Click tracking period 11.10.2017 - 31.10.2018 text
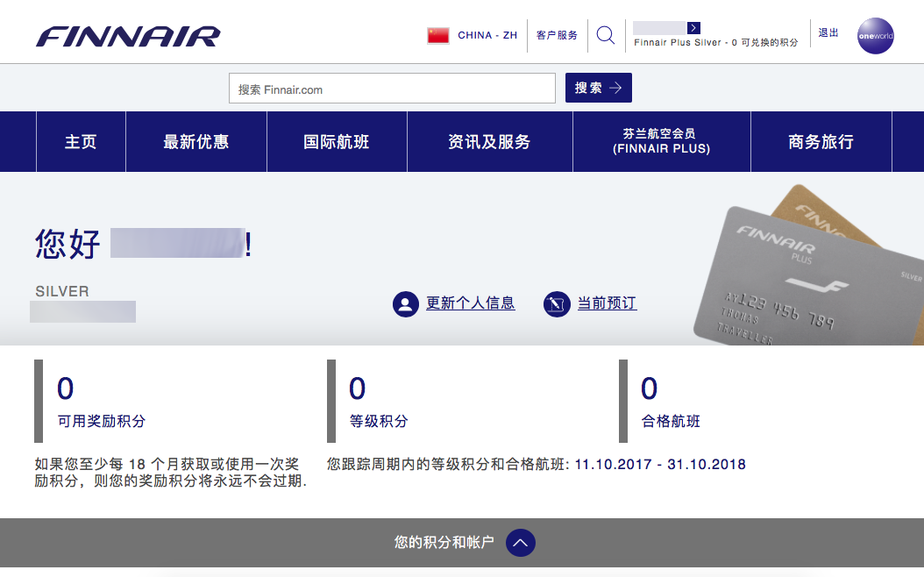 pos(660,465)
